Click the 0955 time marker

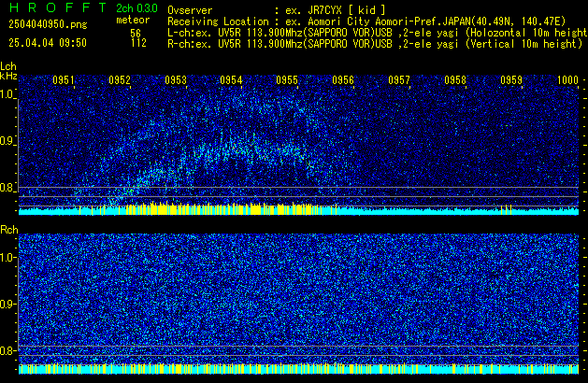click(x=287, y=80)
